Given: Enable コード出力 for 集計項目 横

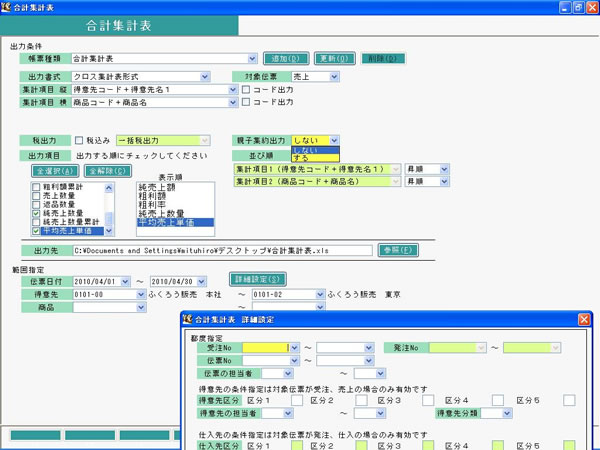Looking at the screenshot, I should (x=246, y=102).
